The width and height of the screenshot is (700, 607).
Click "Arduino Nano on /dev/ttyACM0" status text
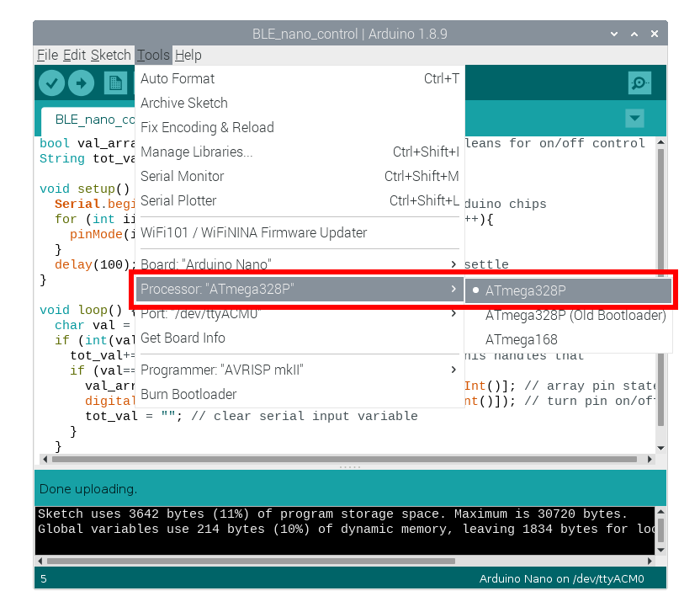(x=562, y=579)
